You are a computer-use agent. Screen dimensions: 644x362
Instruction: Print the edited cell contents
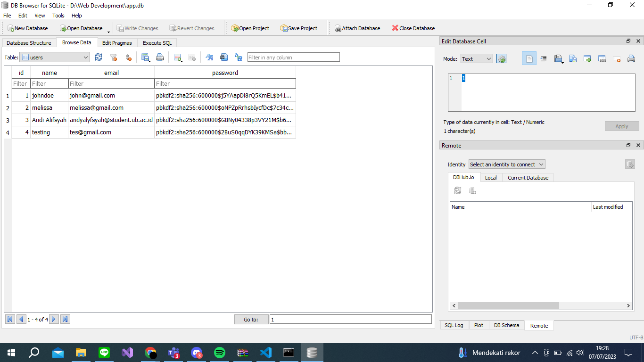(631, 58)
